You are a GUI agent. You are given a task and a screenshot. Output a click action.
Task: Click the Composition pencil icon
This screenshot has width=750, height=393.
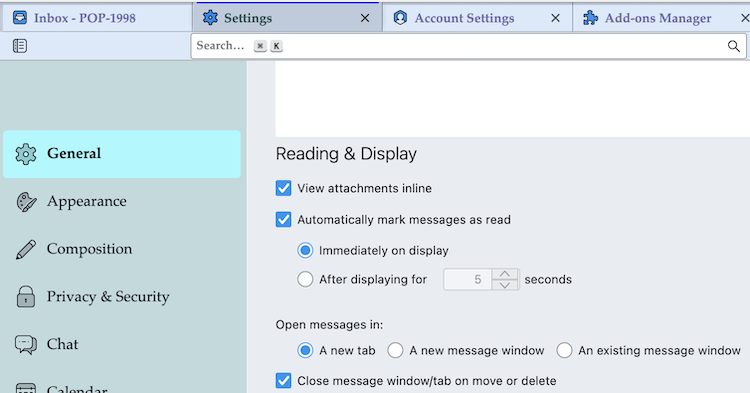click(x=26, y=250)
